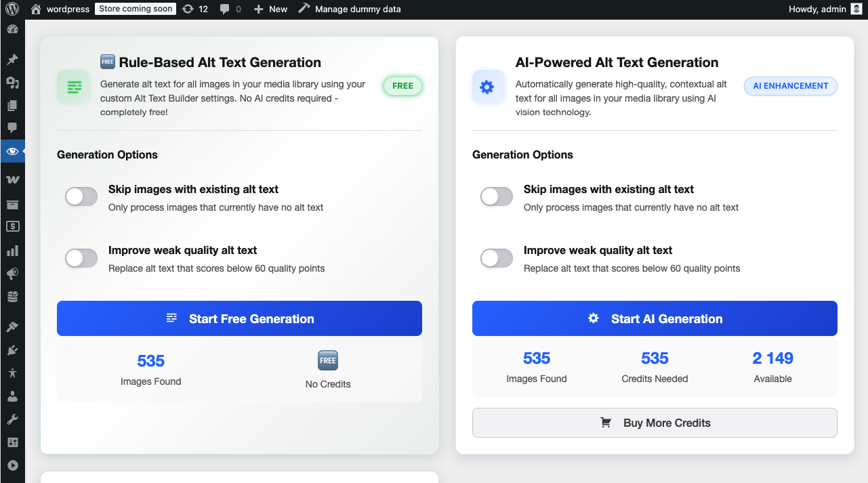Open WooCommerce from the sidebar
This screenshot has width=868, height=483.
point(12,180)
